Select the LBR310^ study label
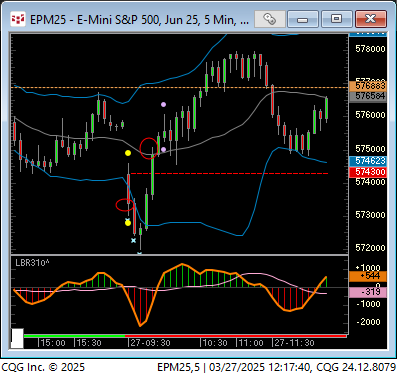Screen dimensions: 397x375 click(x=32, y=263)
